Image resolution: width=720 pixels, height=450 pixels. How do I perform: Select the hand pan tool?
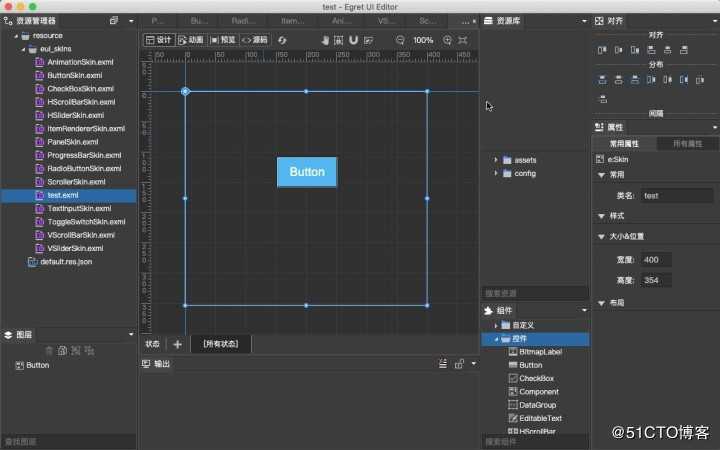tap(325, 40)
